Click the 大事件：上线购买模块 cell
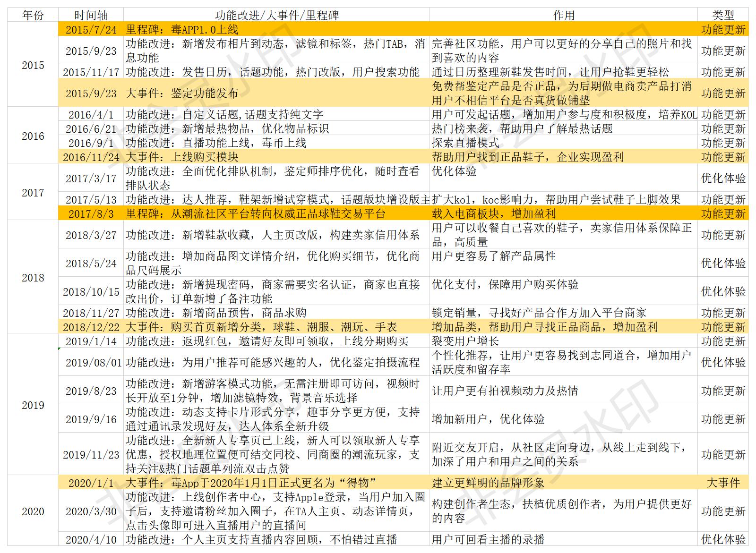The width and height of the screenshot is (756, 553). (277, 156)
